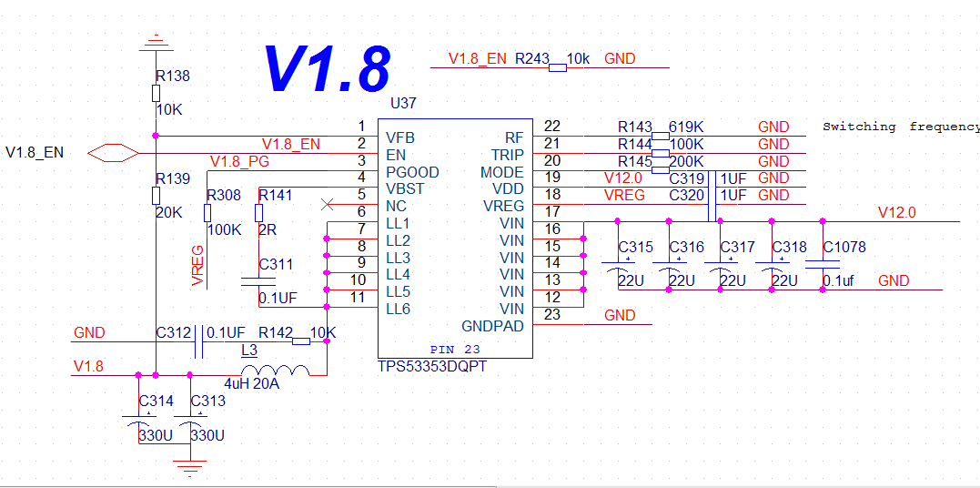Select the R308 resistor symbol
980x488 pixels.
[x=207, y=213]
